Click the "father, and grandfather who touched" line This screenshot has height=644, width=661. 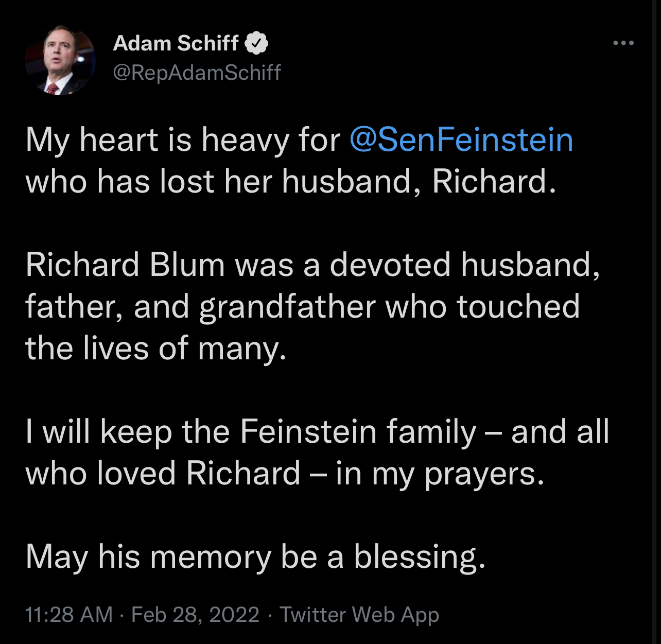(x=303, y=307)
